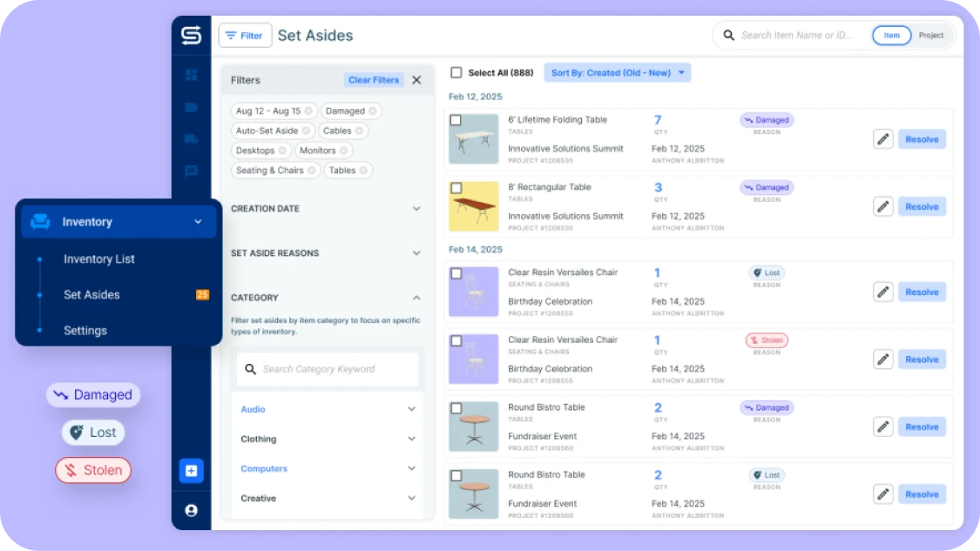Expand the Audio category chevron

tap(411, 409)
